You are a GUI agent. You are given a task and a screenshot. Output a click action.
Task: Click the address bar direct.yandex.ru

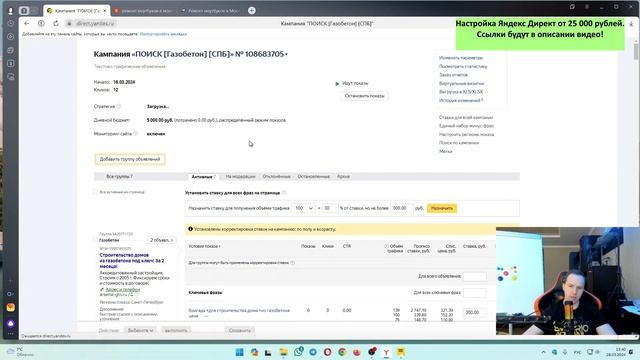coord(96,24)
